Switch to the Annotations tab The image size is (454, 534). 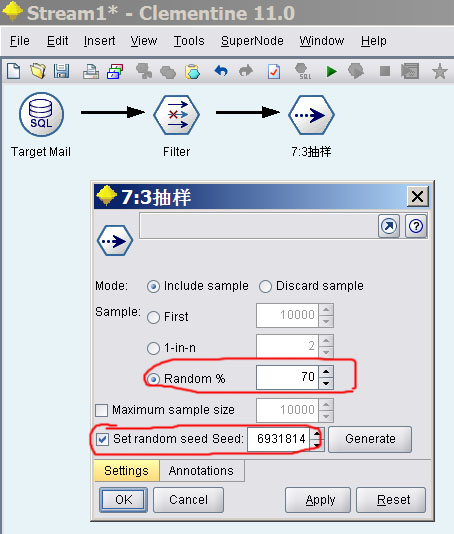[x=201, y=471]
